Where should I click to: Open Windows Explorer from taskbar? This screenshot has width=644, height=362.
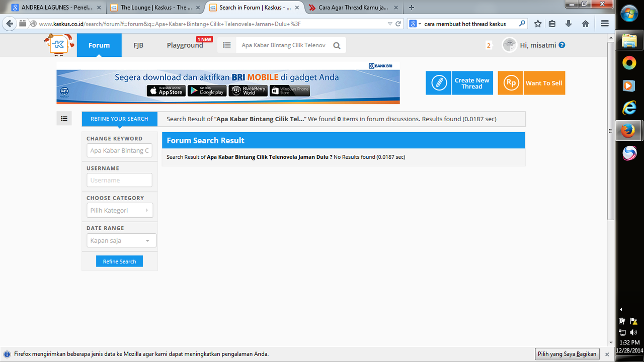coord(629,41)
